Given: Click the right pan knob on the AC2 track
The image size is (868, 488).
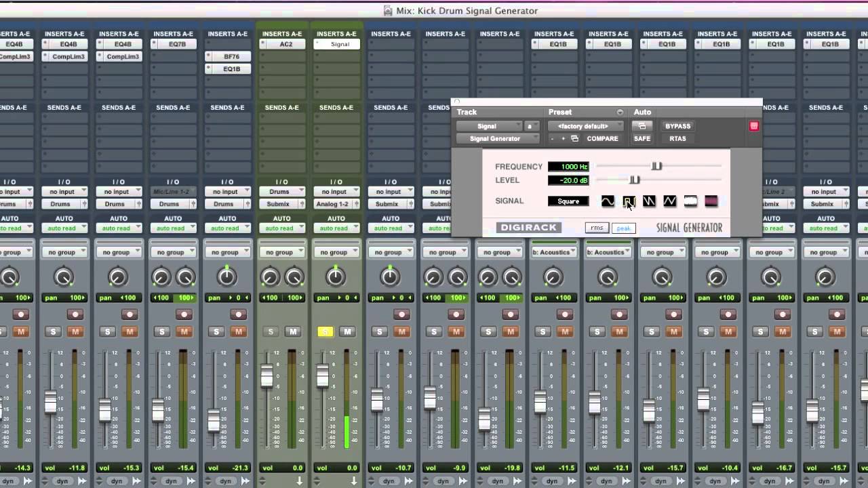Looking at the screenshot, I should (x=294, y=277).
